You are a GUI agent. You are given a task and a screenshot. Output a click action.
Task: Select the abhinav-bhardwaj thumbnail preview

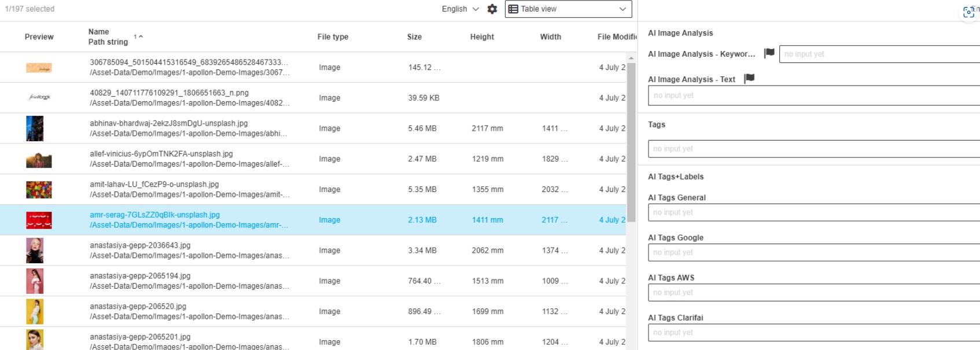tap(35, 128)
